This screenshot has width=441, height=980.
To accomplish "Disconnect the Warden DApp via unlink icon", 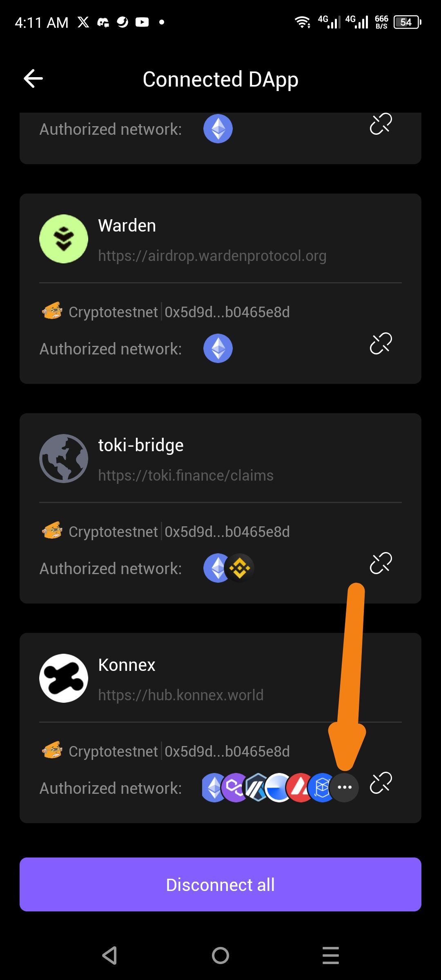I will click(381, 343).
